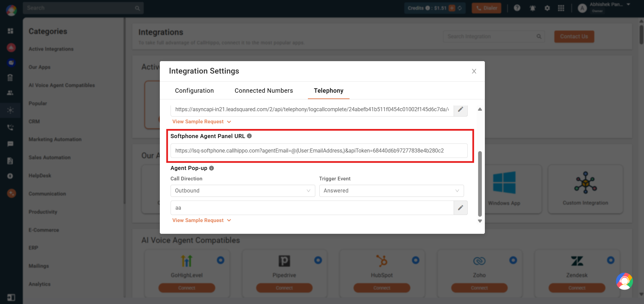644x304 pixels.
Task: Click the CallHippo logo in sidebar
Action: tap(11, 10)
